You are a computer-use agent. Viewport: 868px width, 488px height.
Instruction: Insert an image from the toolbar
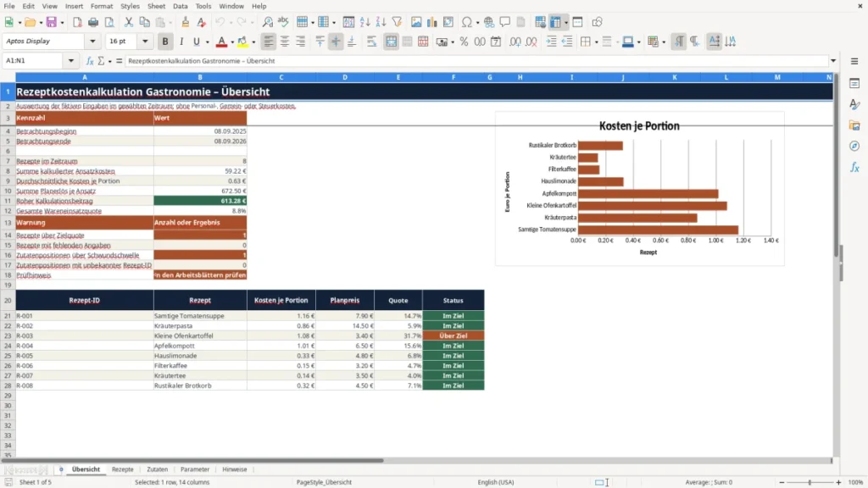416,22
